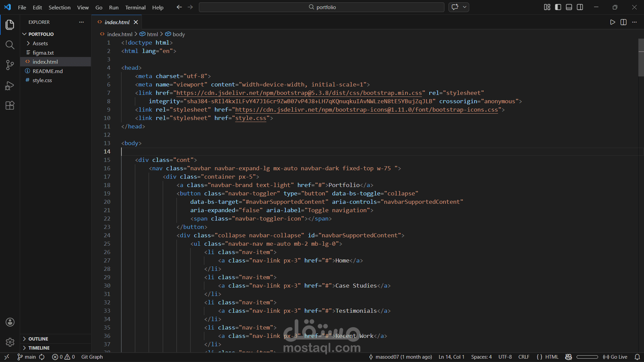Image resolution: width=644 pixels, height=362 pixels.
Task: Click the portfolio command center search box
Action: (x=321, y=7)
